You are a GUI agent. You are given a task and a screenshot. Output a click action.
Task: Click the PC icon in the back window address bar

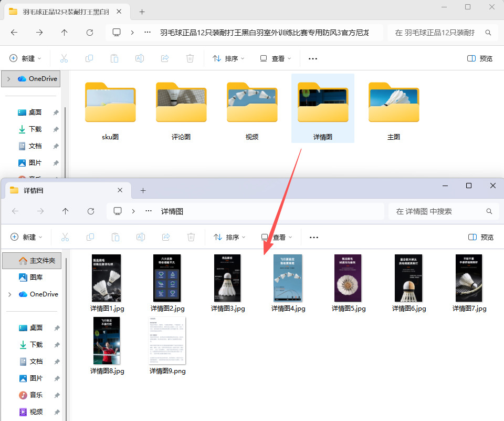117,33
